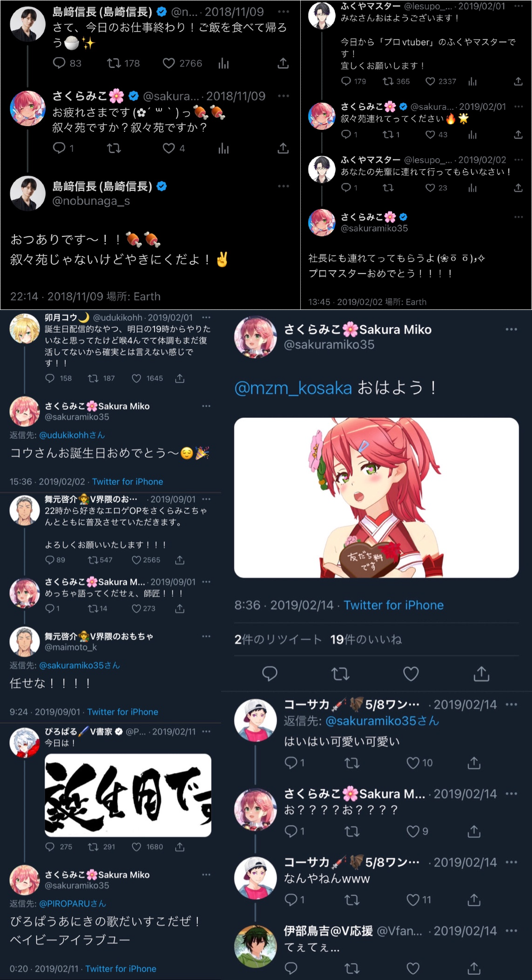
Task: Open the 誕生日です calligraphy image
Action: coord(128,795)
